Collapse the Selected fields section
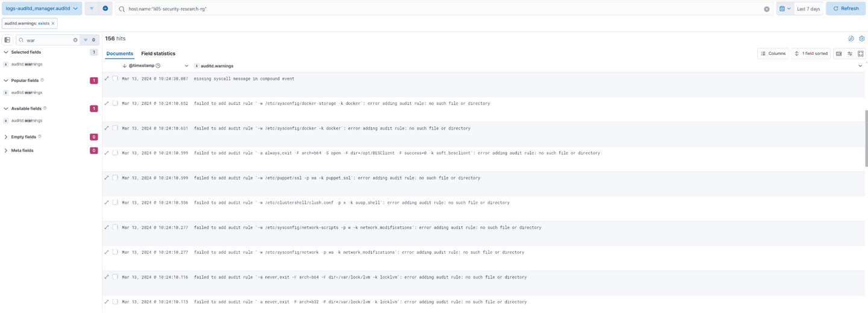 [6, 52]
